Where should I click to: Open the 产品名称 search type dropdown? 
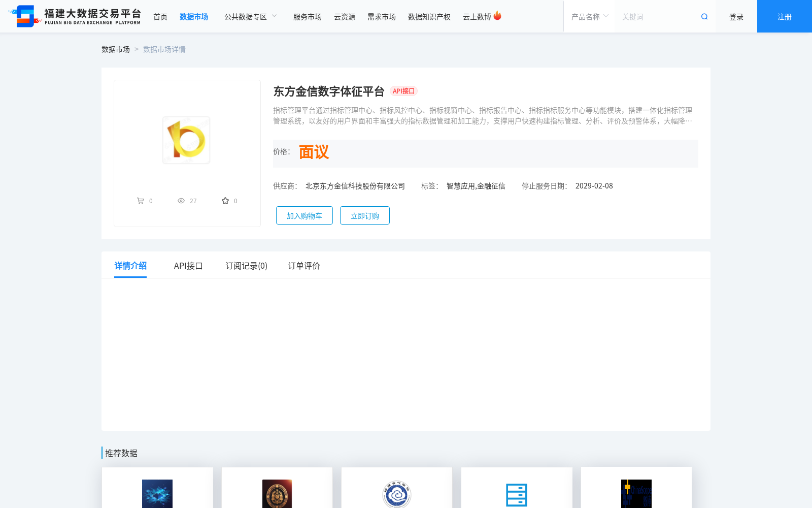(x=590, y=17)
